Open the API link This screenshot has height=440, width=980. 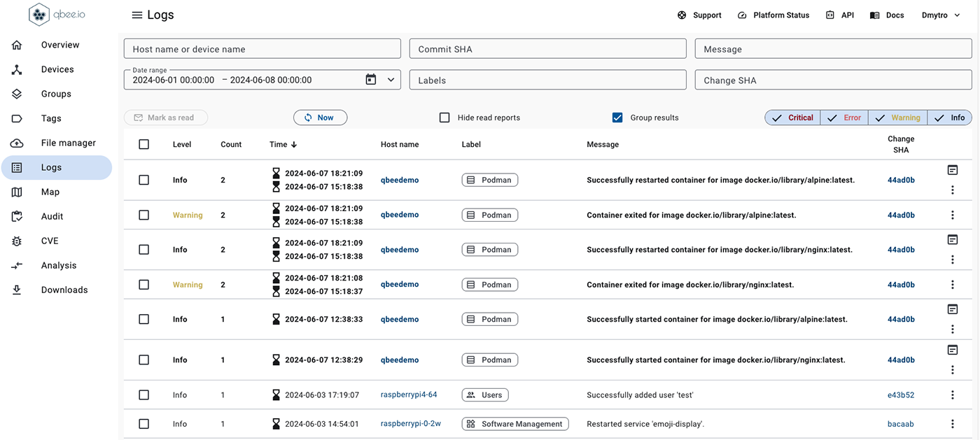click(x=840, y=15)
